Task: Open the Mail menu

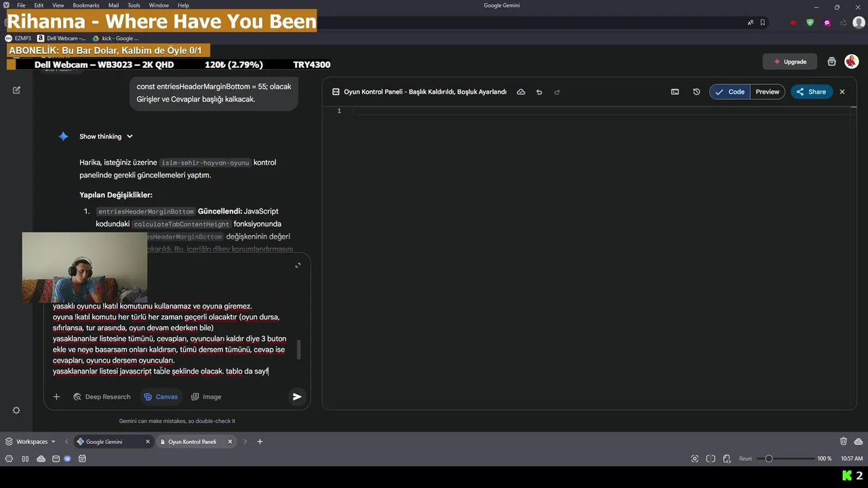Action: click(x=113, y=5)
